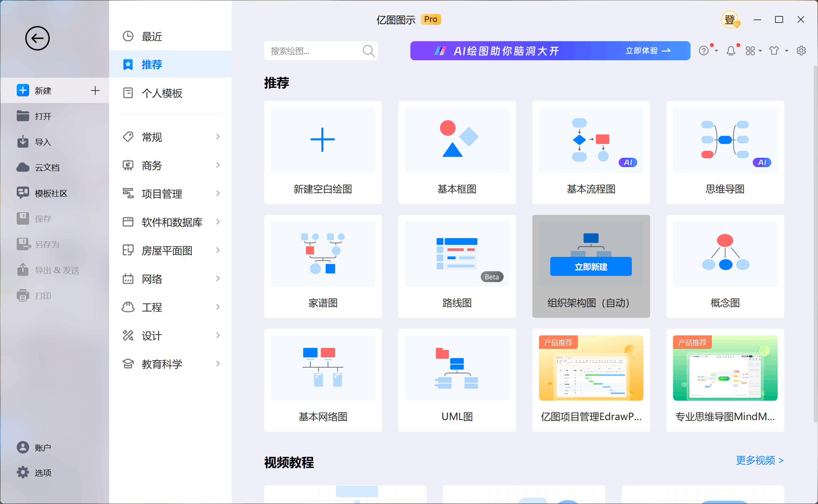Choose the 思维导图 template
The height and width of the screenshot is (504, 818).
725,152
